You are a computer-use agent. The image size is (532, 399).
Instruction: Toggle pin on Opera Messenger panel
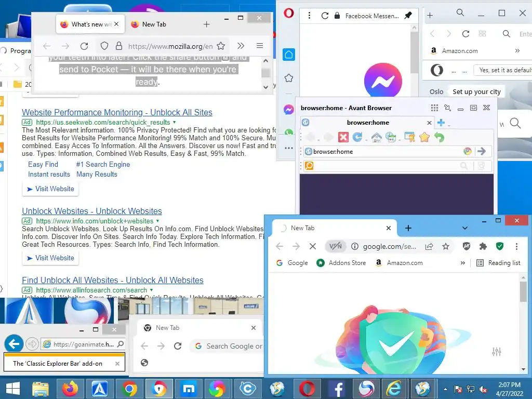tap(408, 15)
